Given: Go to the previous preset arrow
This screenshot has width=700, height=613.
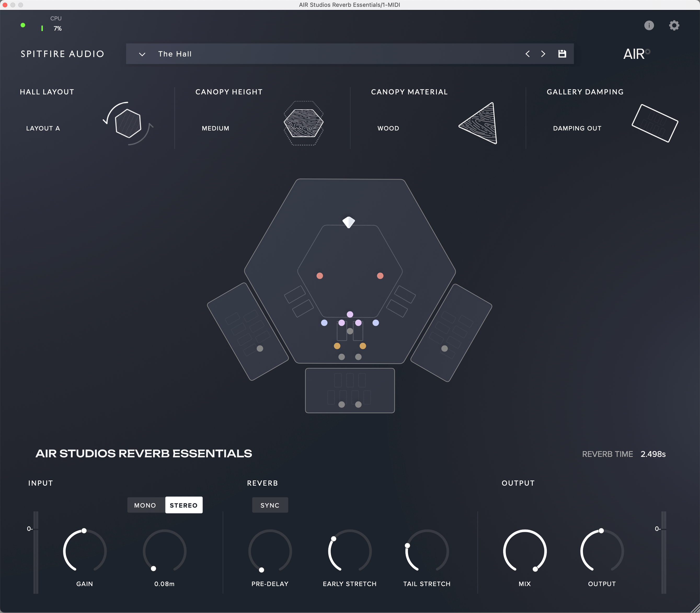Looking at the screenshot, I should point(527,54).
